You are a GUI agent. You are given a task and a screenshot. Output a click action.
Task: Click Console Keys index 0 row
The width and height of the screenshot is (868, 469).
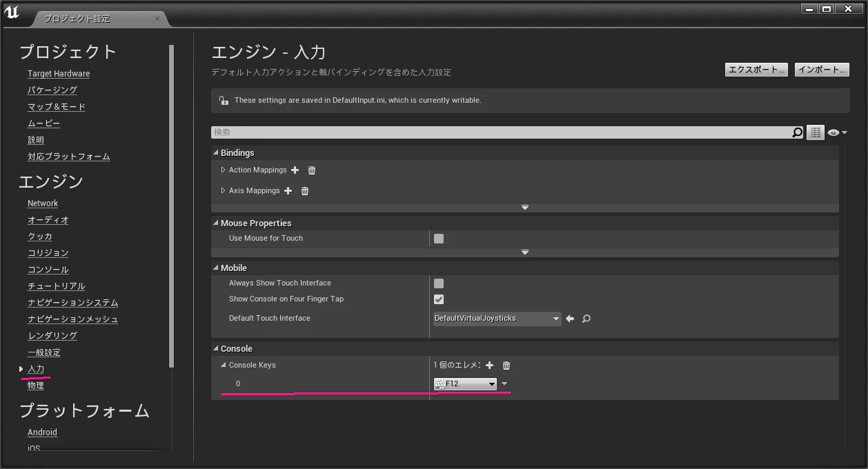[525, 384]
